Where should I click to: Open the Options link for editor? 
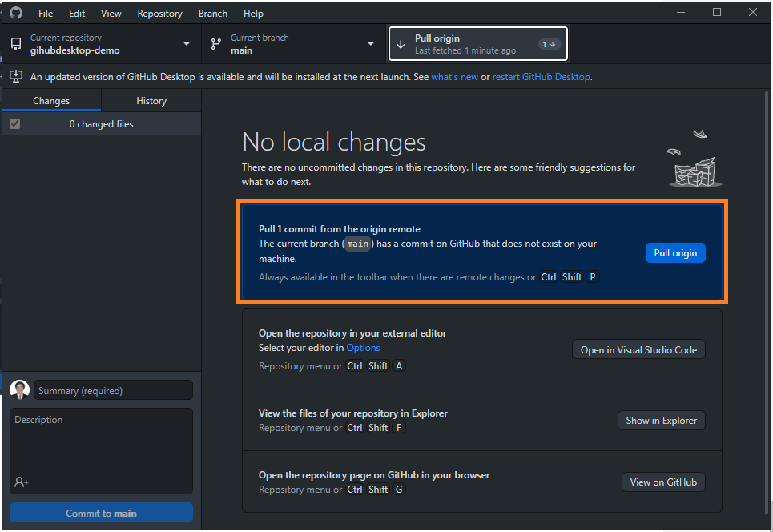coord(364,348)
